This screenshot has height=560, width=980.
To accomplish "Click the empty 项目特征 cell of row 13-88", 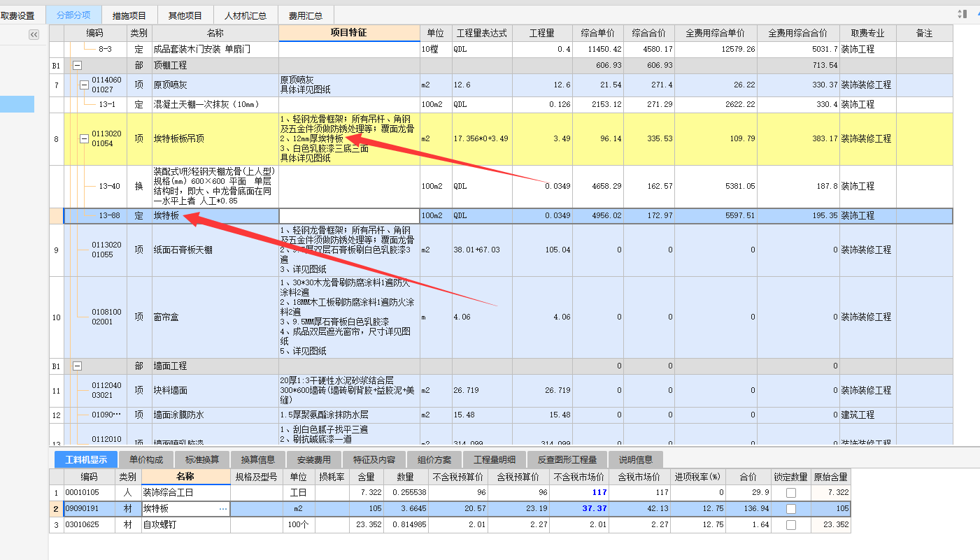I will tap(349, 215).
